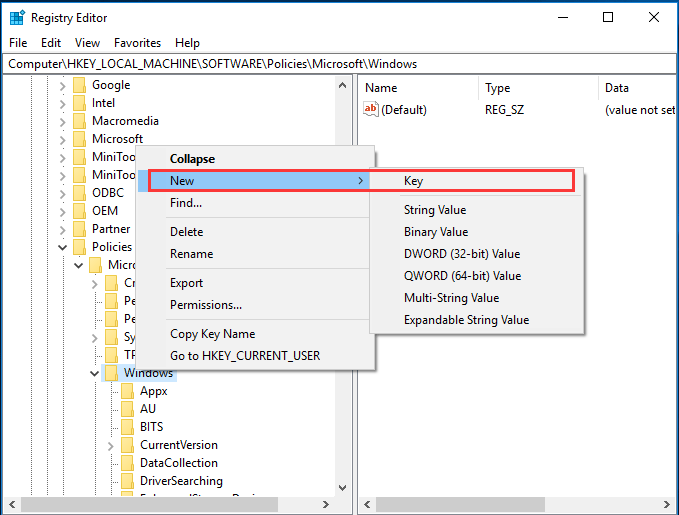The width and height of the screenshot is (679, 515).
Task: Click the Partner folder icon
Action: [79, 229]
